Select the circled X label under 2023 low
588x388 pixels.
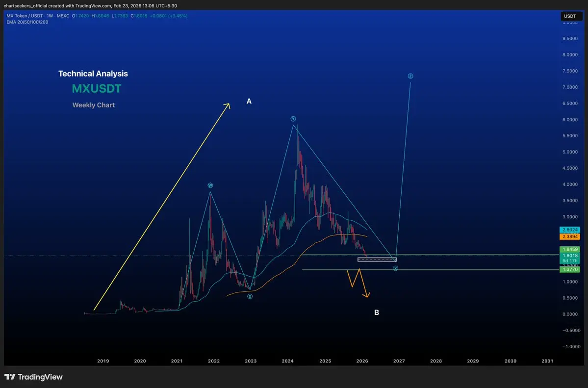250,296
